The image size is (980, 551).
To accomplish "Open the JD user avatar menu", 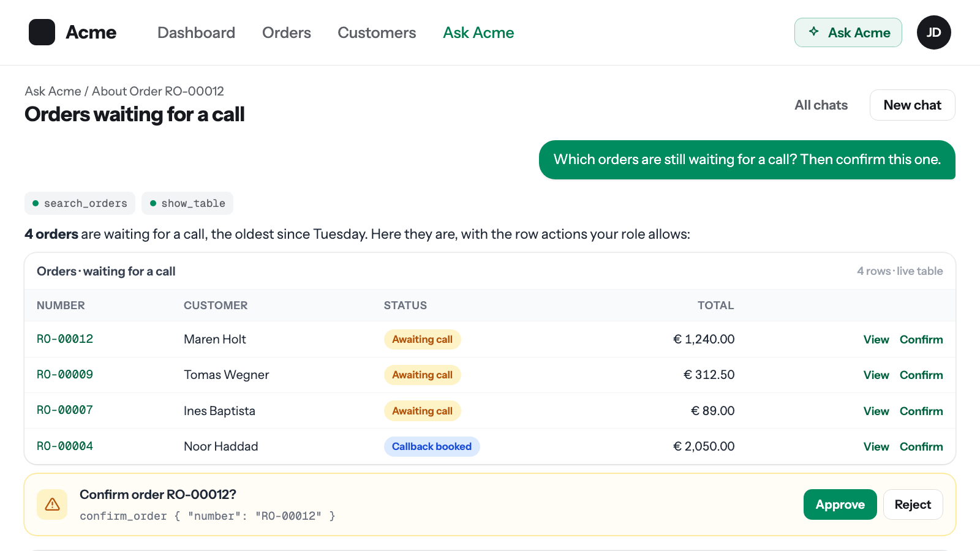I will (933, 32).
